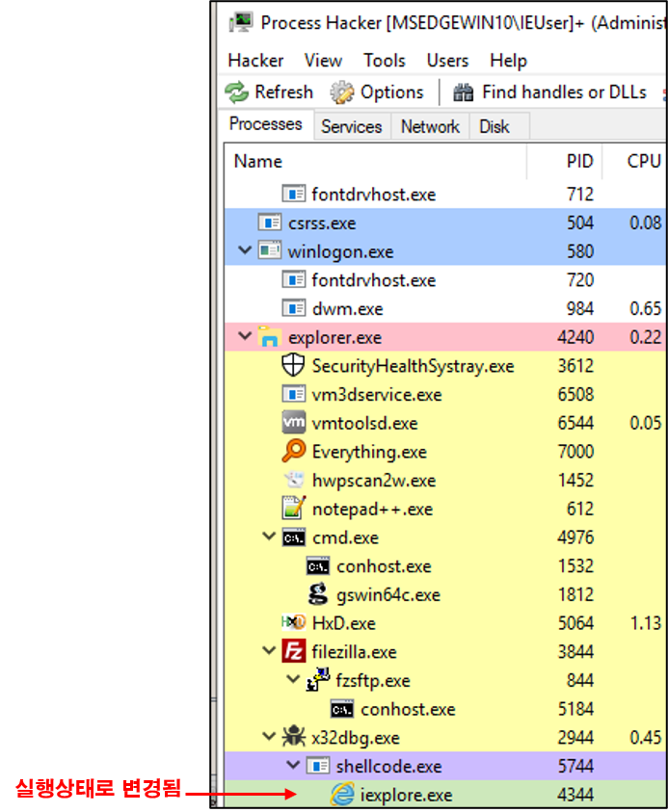Screen dimensions: 668x812
Task: Click the explorer.exe folder icon
Action: pos(270,336)
